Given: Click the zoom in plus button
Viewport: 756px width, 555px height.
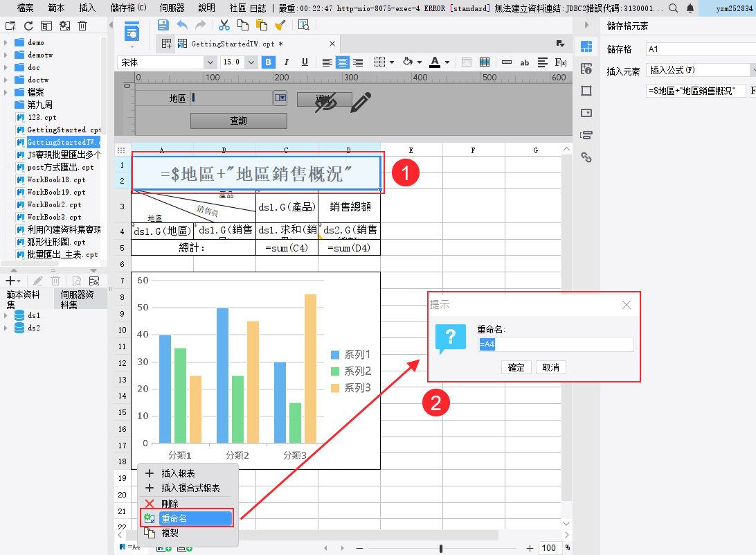Looking at the screenshot, I should pyautogui.click(x=530, y=548).
